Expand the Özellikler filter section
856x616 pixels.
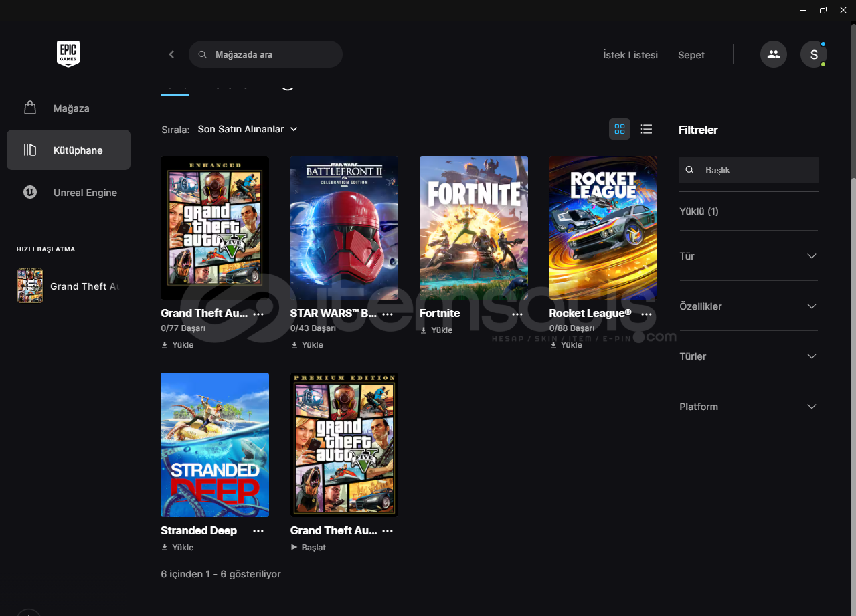coord(748,306)
